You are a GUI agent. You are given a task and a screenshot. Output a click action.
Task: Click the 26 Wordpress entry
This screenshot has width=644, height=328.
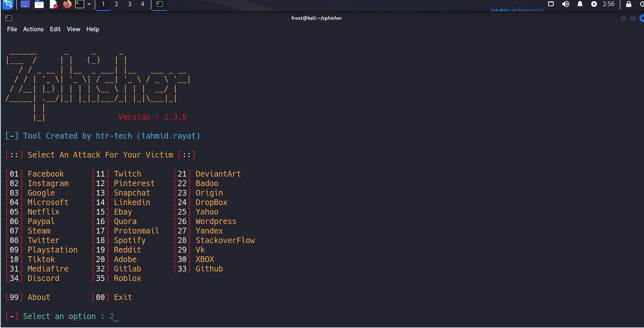coord(205,221)
